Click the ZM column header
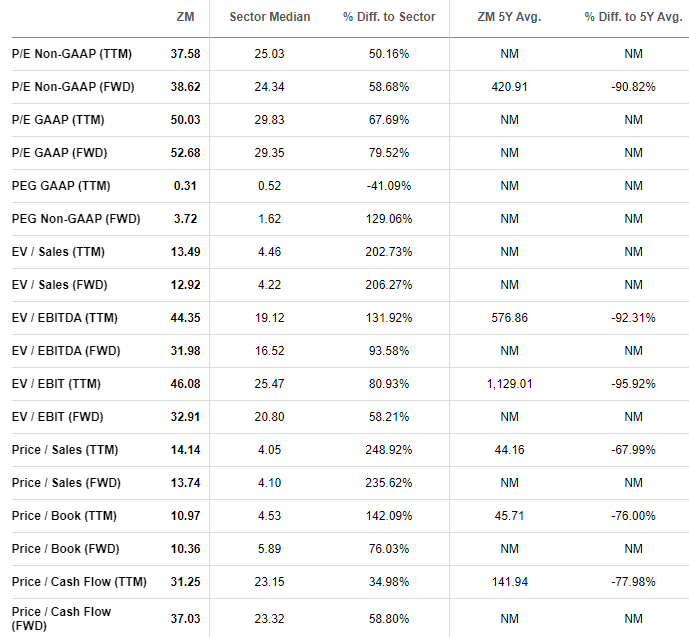This screenshot has height=637, width=689. click(x=185, y=17)
